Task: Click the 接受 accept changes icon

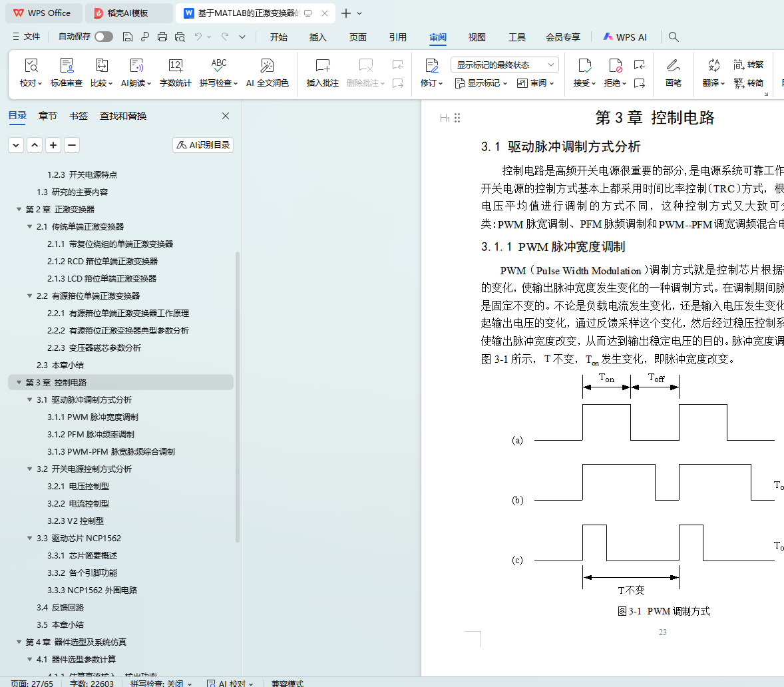Action: [584, 66]
